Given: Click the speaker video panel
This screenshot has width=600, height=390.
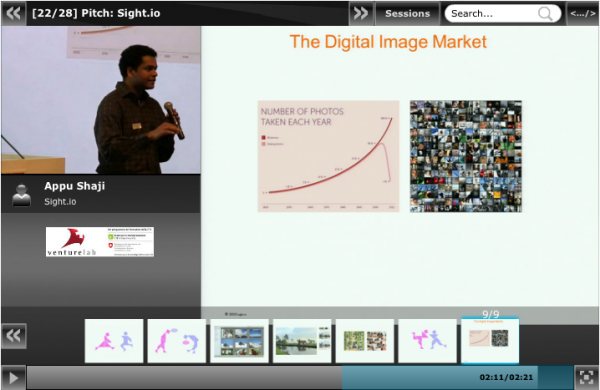Looking at the screenshot, I should click(x=101, y=100).
